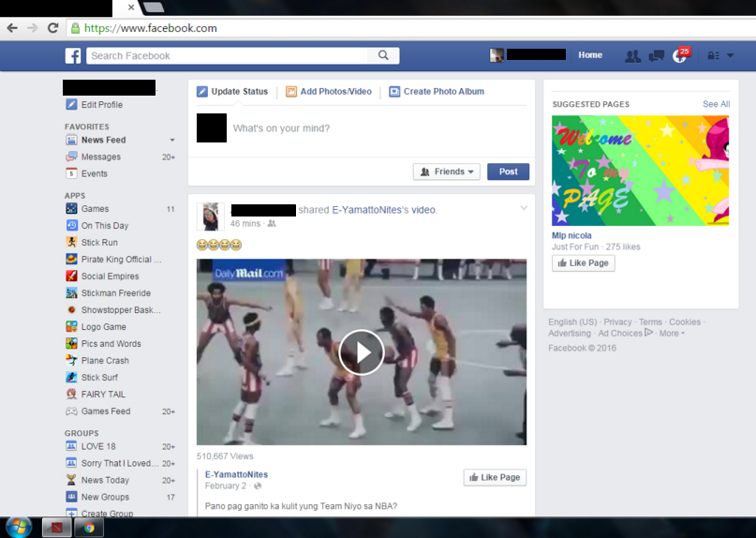The width and height of the screenshot is (756, 538).
Task: Click the Games Feed controller icon
Action: coord(71,411)
